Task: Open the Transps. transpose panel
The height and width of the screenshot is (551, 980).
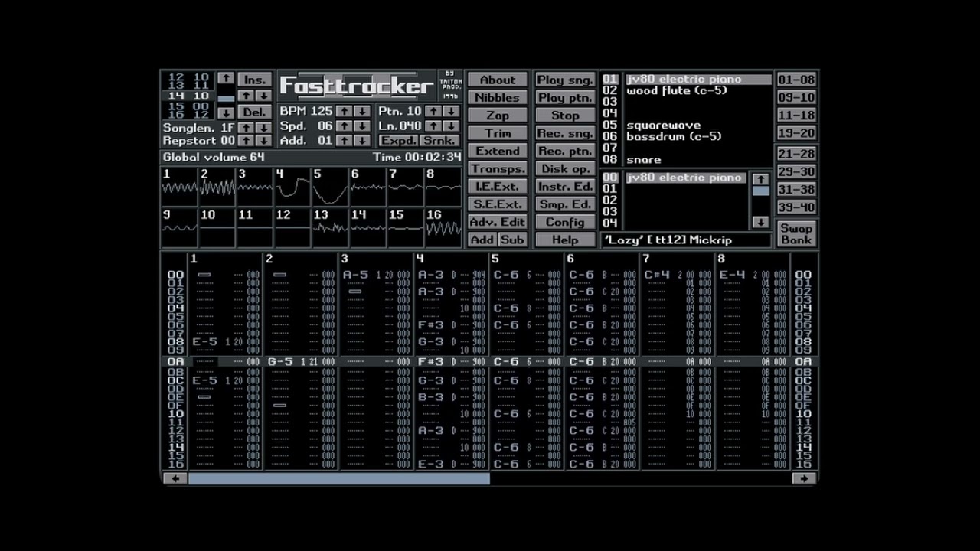Action: coord(498,169)
